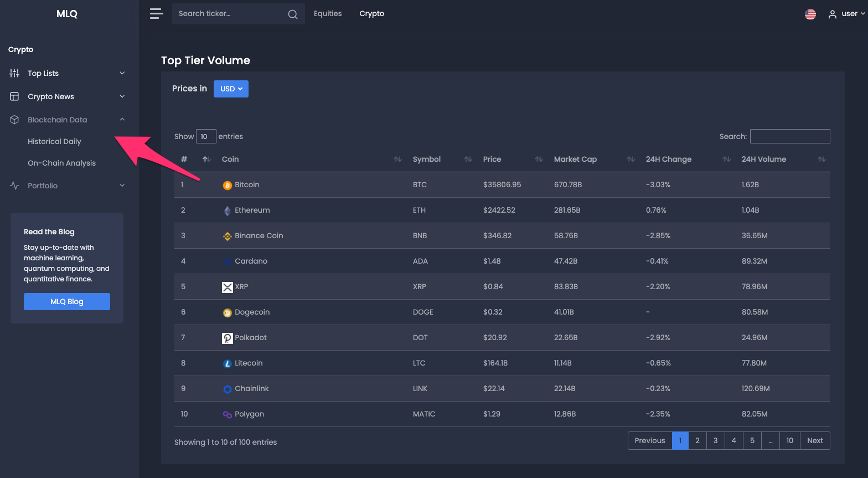Click the Dogecoin logo

tap(227, 313)
